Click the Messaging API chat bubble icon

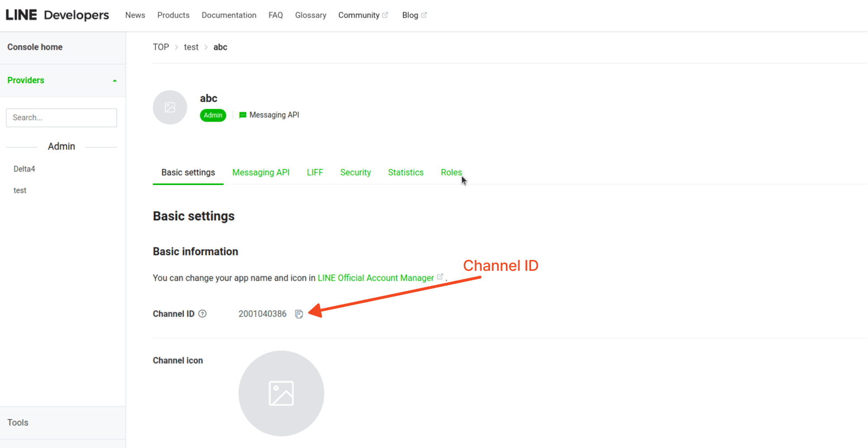pos(242,115)
